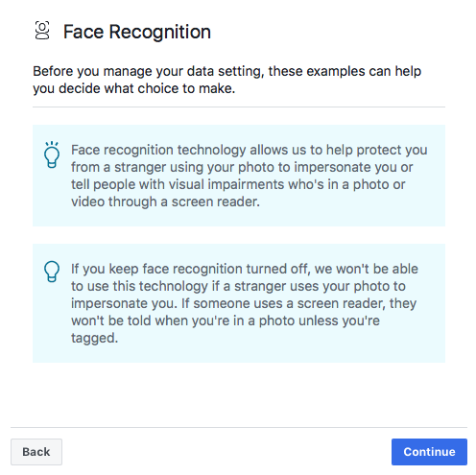Click "video through a screen reader." line
The width and height of the screenshot is (476, 475).
(x=165, y=202)
